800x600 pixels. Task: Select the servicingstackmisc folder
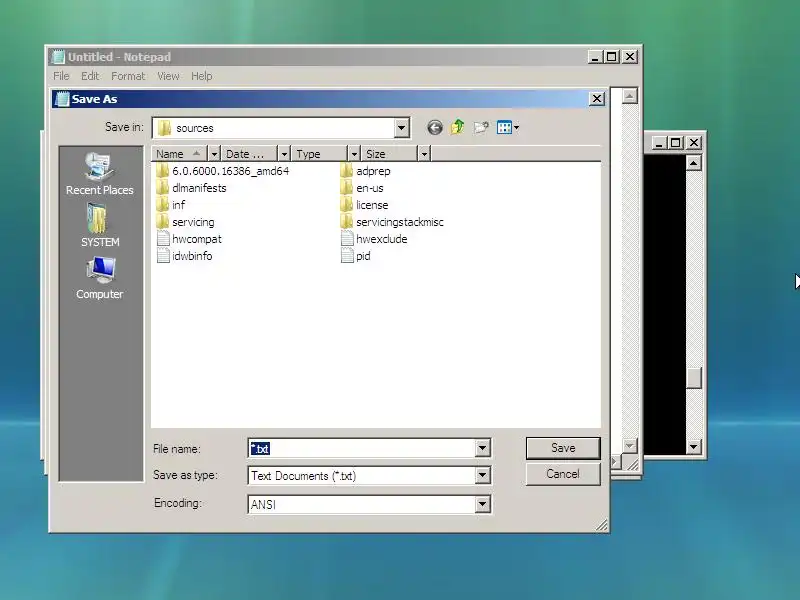tap(392, 222)
